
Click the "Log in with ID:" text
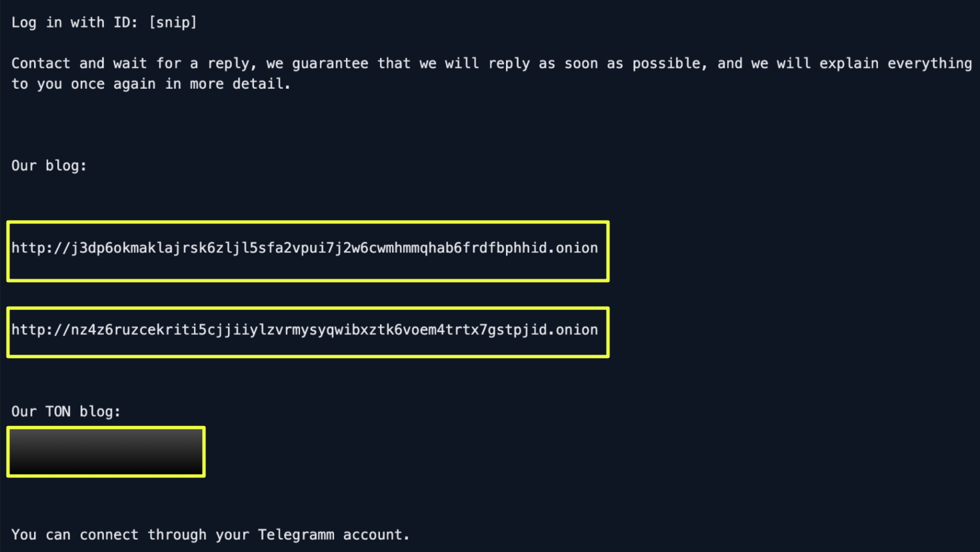(75, 23)
